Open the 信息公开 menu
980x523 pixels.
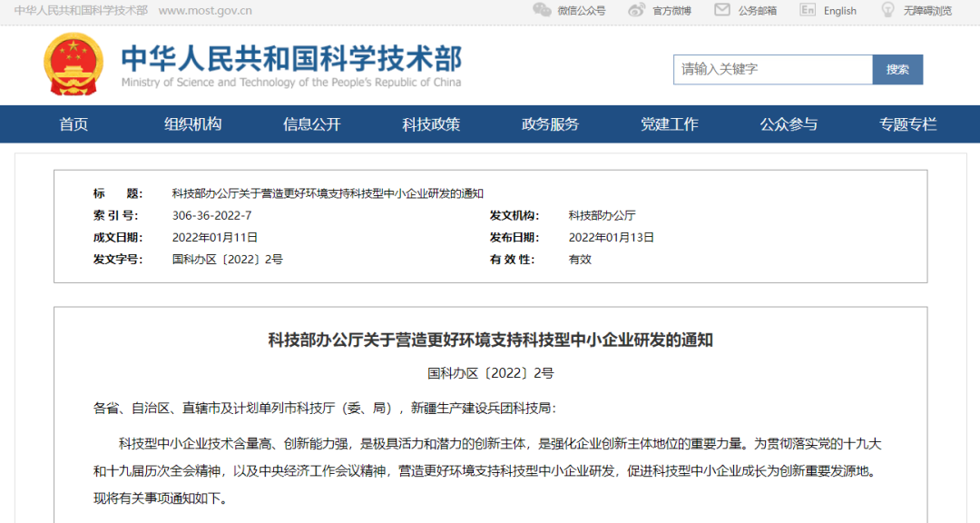coord(312,124)
